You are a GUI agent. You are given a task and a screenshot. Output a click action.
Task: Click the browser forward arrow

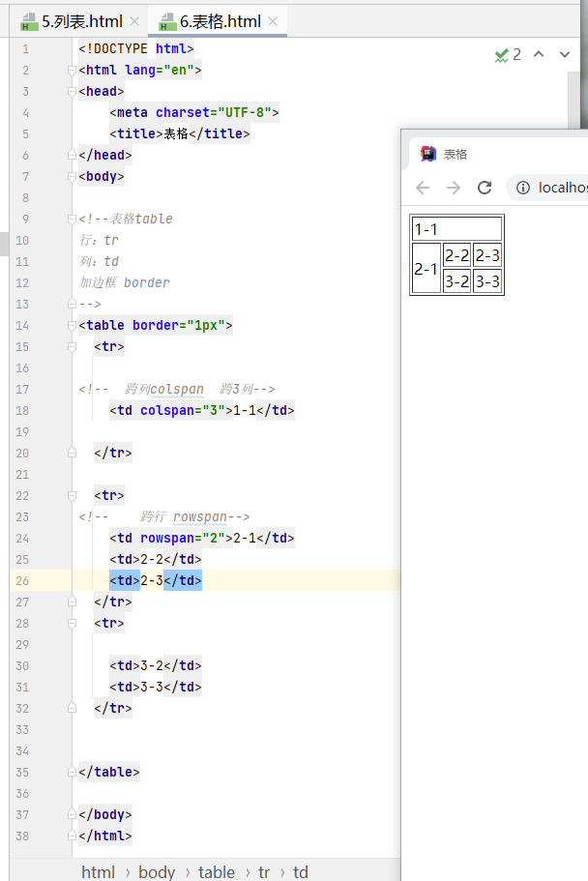click(x=453, y=187)
